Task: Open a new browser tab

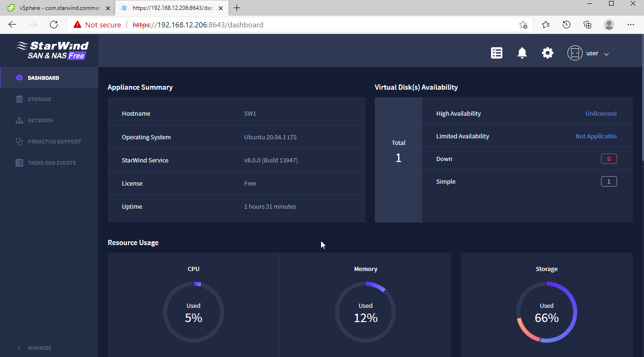Action: pyautogui.click(x=237, y=8)
